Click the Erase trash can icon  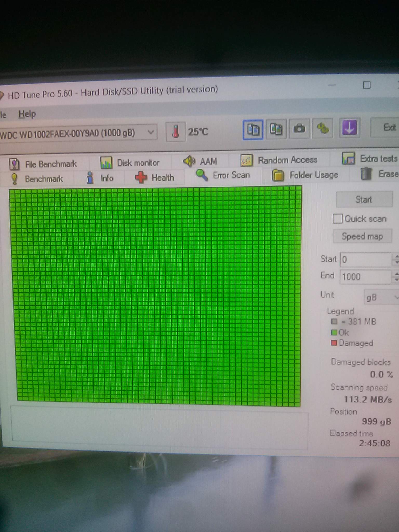[x=366, y=174]
